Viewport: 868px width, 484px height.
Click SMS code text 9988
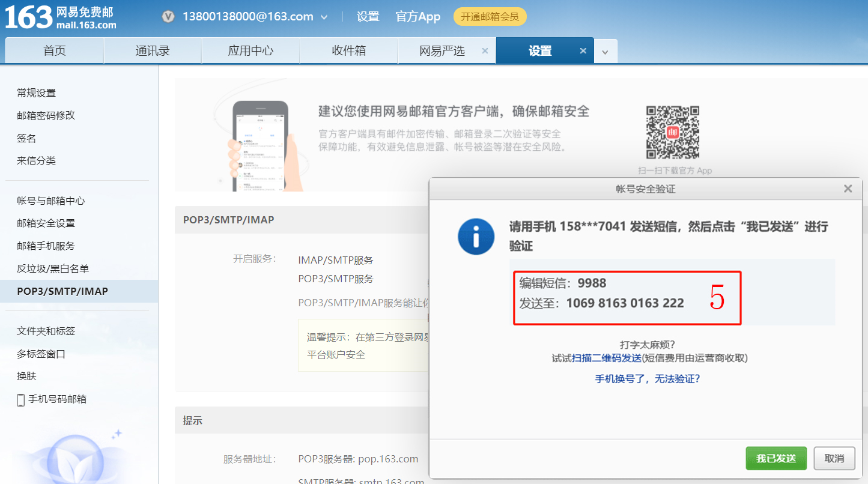pos(592,283)
